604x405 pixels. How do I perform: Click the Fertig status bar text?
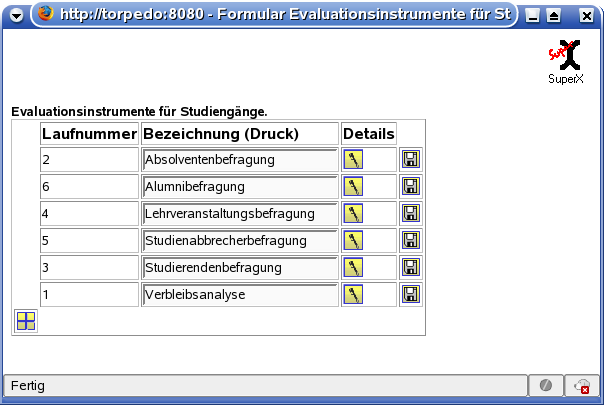click(x=28, y=385)
